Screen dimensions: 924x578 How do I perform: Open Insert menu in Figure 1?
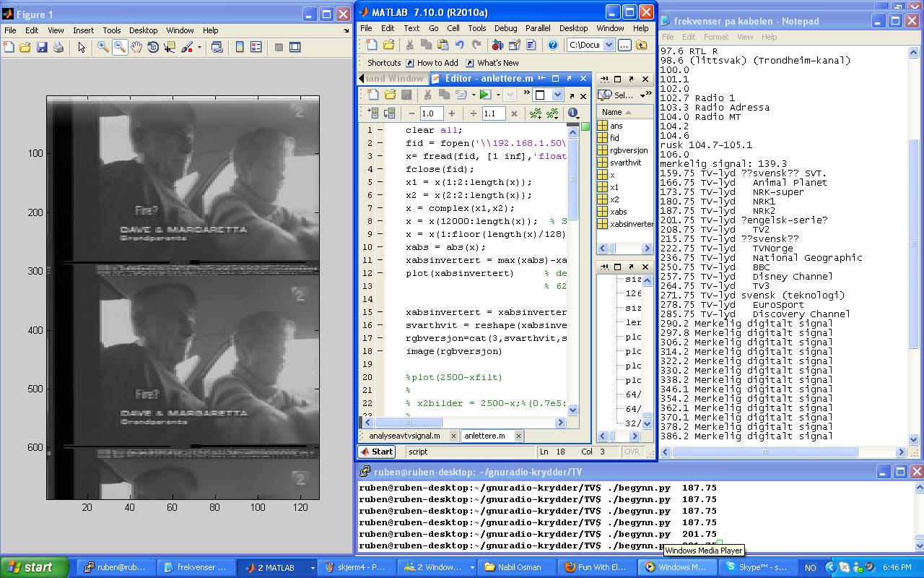[x=83, y=30]
